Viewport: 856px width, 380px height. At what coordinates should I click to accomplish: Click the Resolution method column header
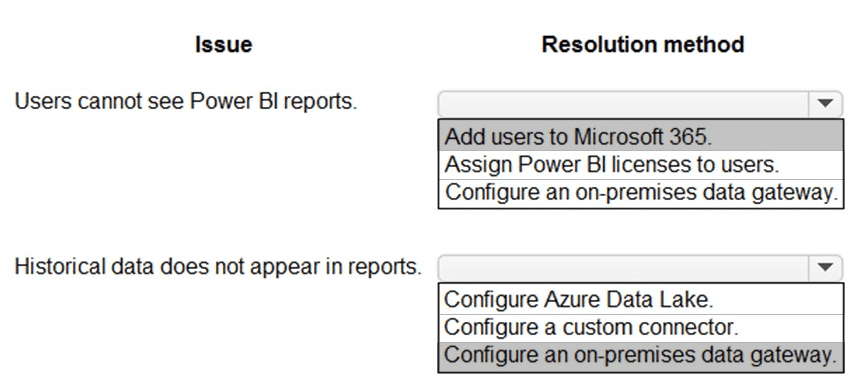(x=643, y=45)
